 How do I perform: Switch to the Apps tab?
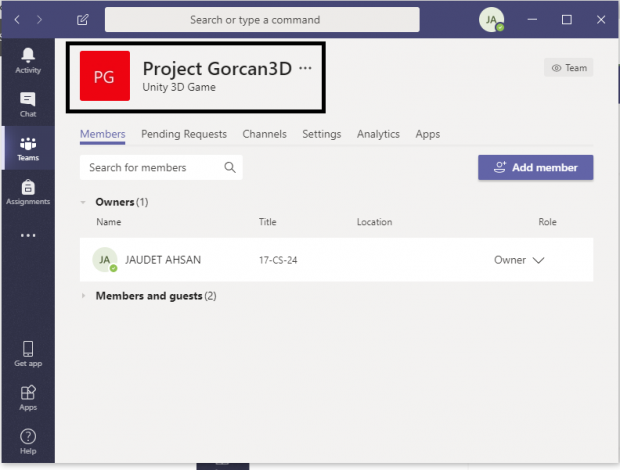click(x=427, y=134)
